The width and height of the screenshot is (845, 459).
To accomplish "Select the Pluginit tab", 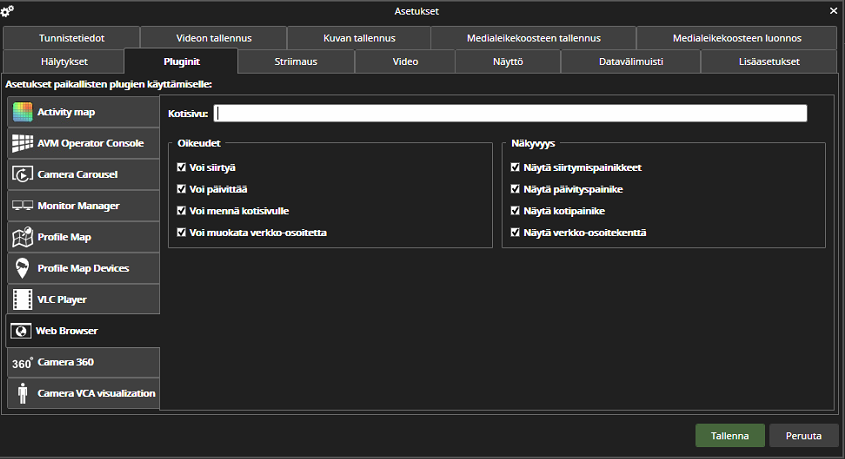I will (181, 61).
